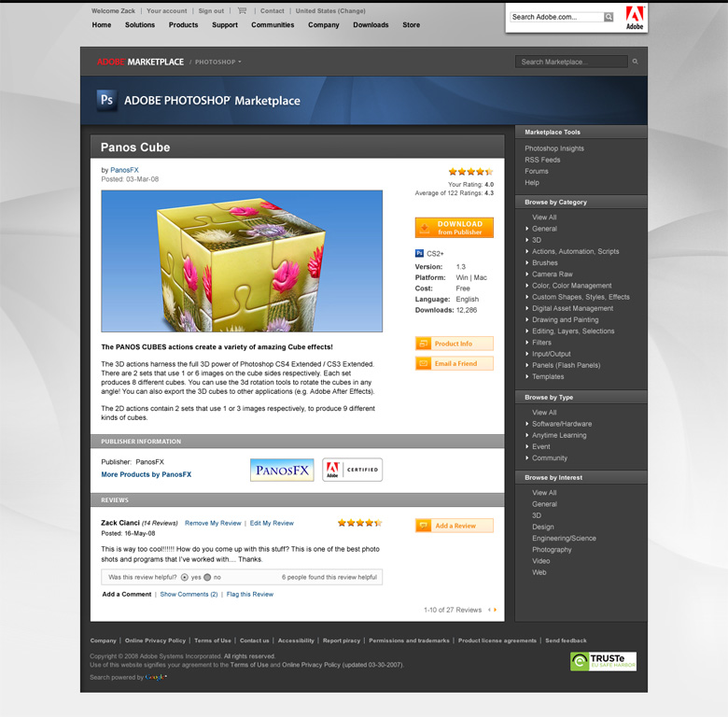The image size is (728, 717).
Task: Change United States region
Action: pos(330,11)
